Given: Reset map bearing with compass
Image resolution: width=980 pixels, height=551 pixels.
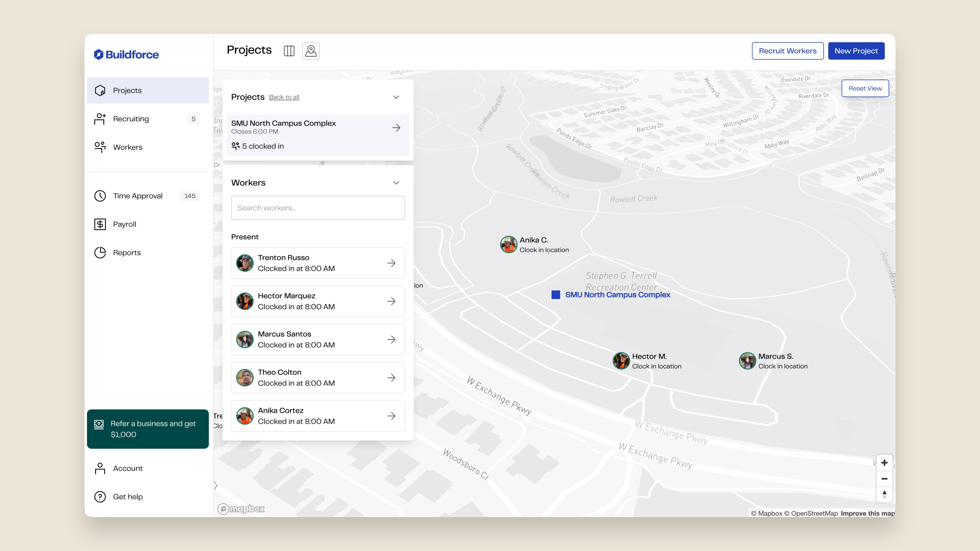Looking at the screenshot, I should pyautogui.click(x=884, y=495).
